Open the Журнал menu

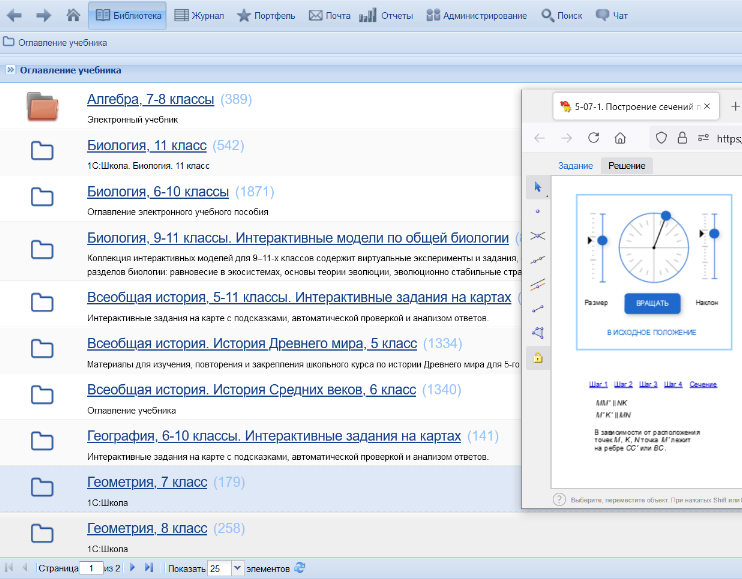pyautogui.click(x=199, y=16)
